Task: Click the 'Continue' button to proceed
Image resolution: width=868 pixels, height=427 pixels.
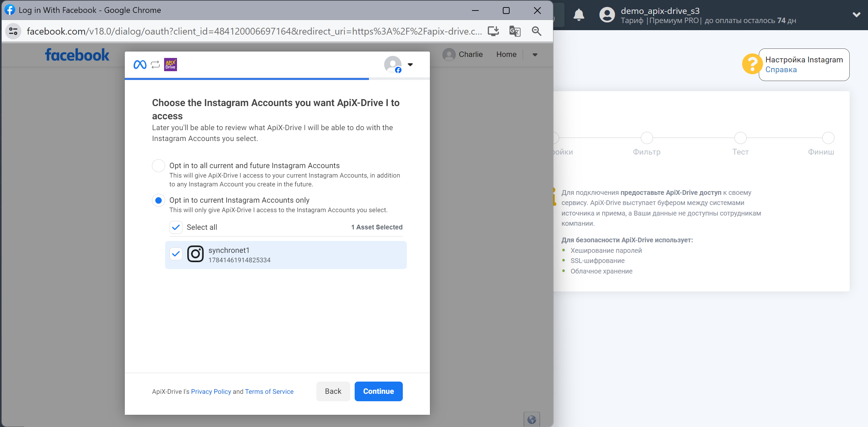Action: click(379, 391)
